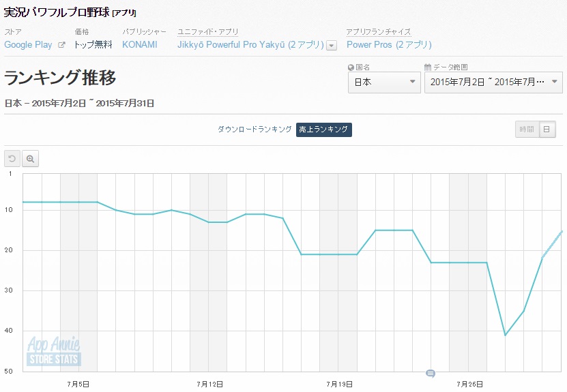The width and height of the screenshot is (567, 392).
Task: Toggle the 日 daily view
Action: [x=547, y=130]
